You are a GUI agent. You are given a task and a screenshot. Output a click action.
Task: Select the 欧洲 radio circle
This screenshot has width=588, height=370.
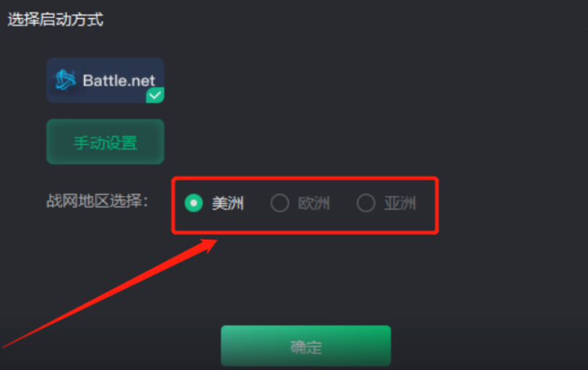click(280, 203)
